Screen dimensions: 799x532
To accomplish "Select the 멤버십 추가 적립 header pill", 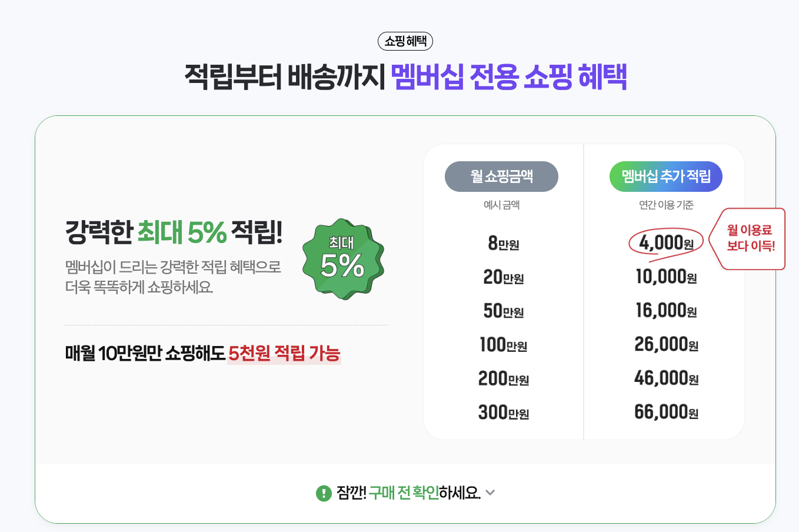I will tap(666, 177).
